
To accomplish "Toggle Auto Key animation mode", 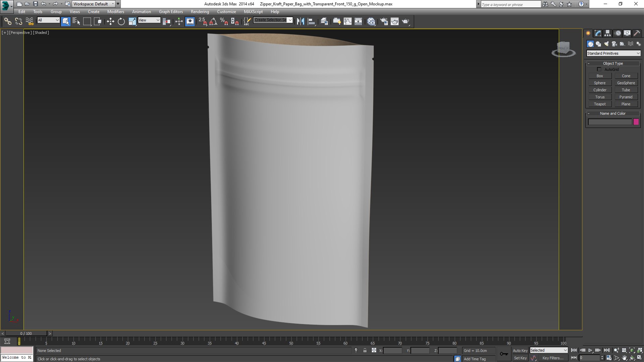I will coord(520,350).
